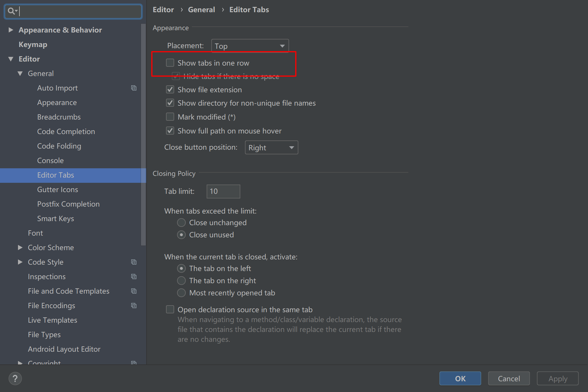Screen dimensions: 588x392
Task: Click project-level icon beside File Encodings
Action: point(134,306)
